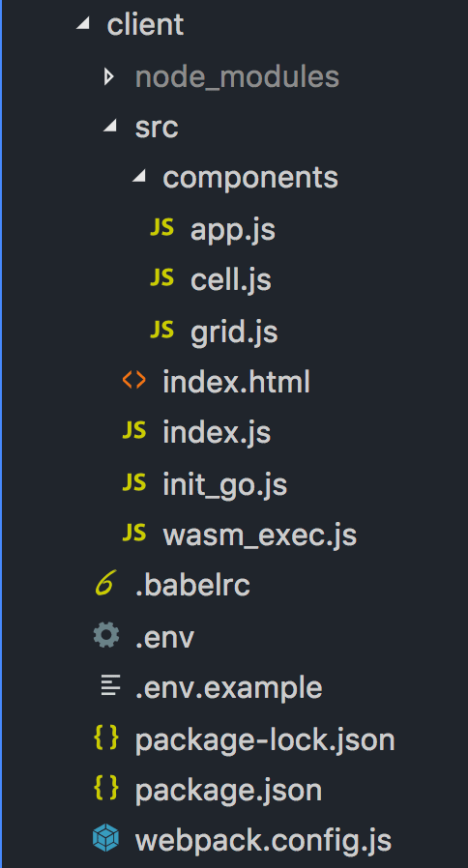Open the package-lock.json file

[265, 740]
